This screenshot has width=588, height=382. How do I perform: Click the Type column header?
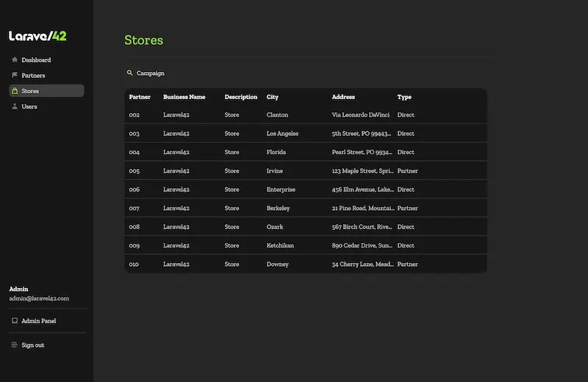click(404, 97)
